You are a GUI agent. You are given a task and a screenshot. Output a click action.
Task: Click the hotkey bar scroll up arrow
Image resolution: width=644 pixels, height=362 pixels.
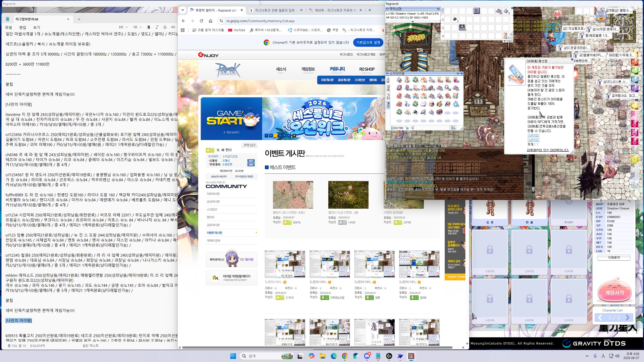click(511, 34)
